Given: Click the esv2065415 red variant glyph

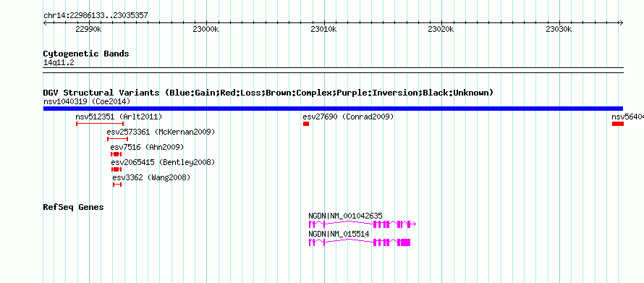Looking at the screenshot, I should pyautogui.click(x=116, y=169).
